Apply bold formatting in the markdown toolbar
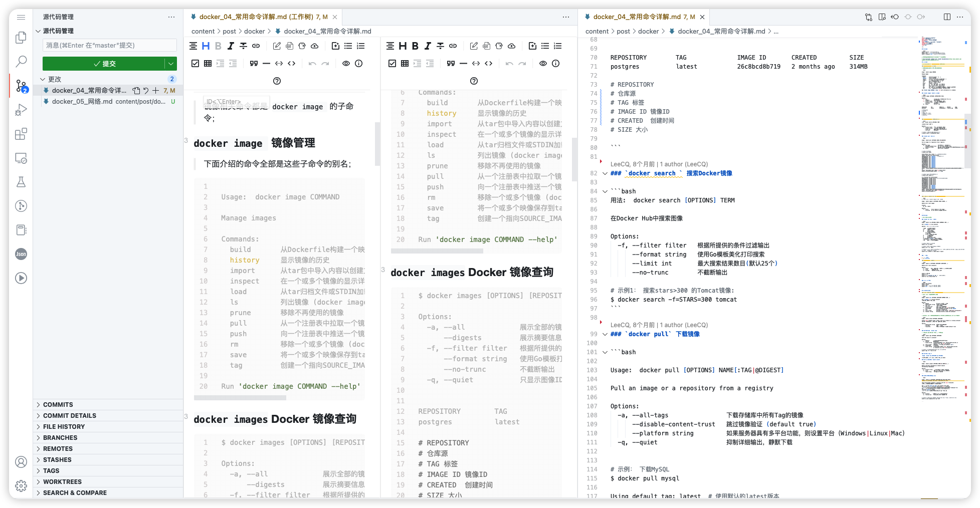Viewport: 980px width, 508px height. [x=218, y=46]
